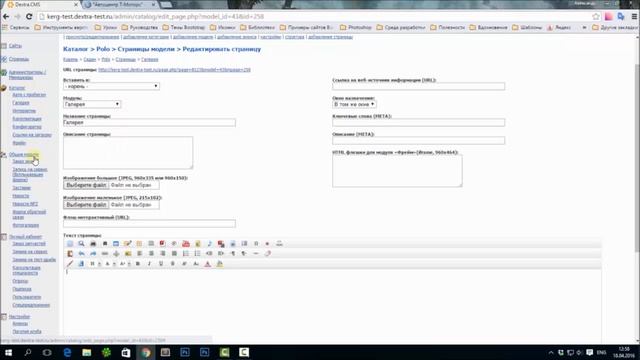Viewport: 640px width, 360px height.
Task: Open the 'Шаблоны' bookmarks folder
Action: point(527,27)
